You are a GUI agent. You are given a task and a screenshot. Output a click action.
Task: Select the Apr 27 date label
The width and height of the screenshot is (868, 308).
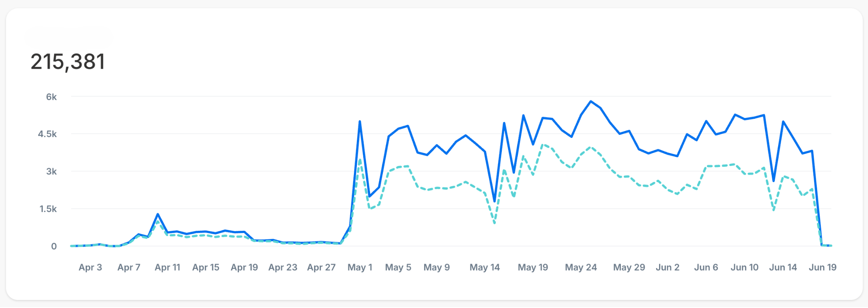pos(321,268)
